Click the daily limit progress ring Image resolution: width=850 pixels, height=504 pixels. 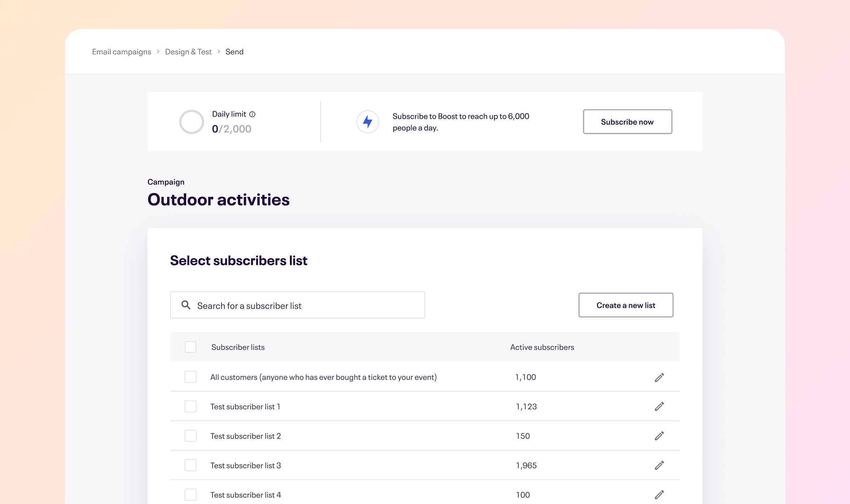coord(192,122)
